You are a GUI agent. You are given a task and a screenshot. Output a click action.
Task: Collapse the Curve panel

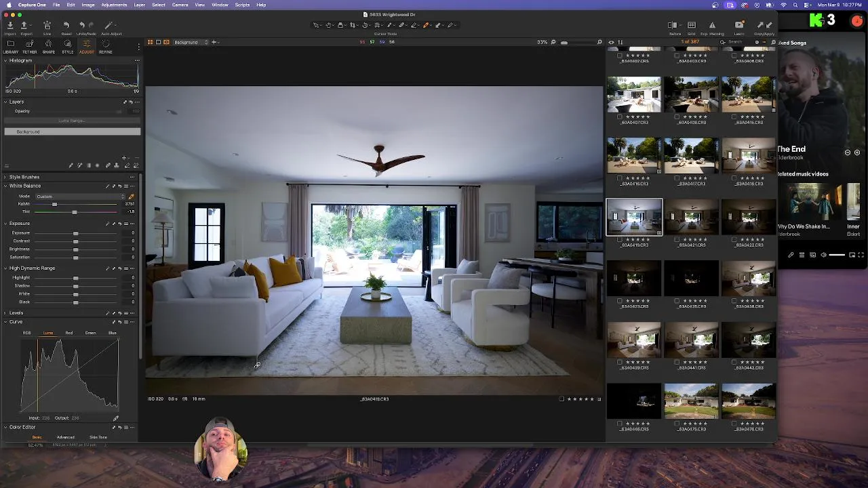(5, 322)
